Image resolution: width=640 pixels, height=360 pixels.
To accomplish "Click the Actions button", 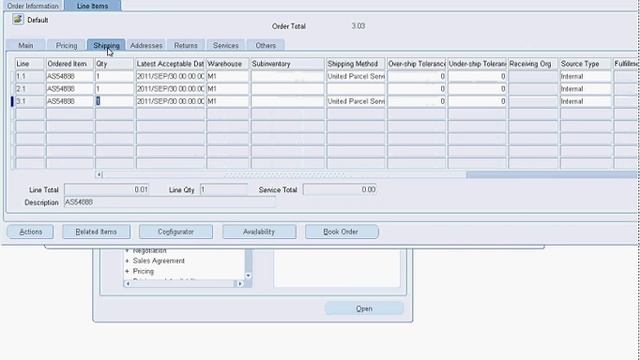I will pyautogui.click(x=30, y=232).
